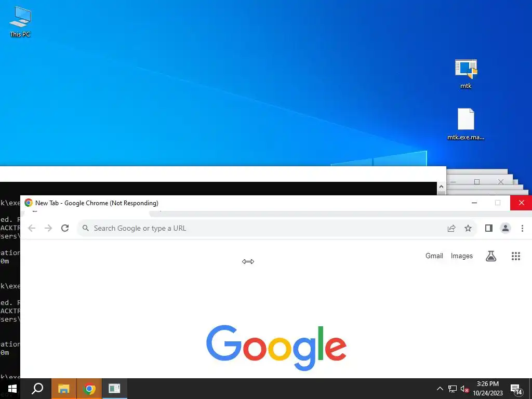532x399 pixels.
Task: Switch to mtk console app in taskbar
Action: pos(114,389)
